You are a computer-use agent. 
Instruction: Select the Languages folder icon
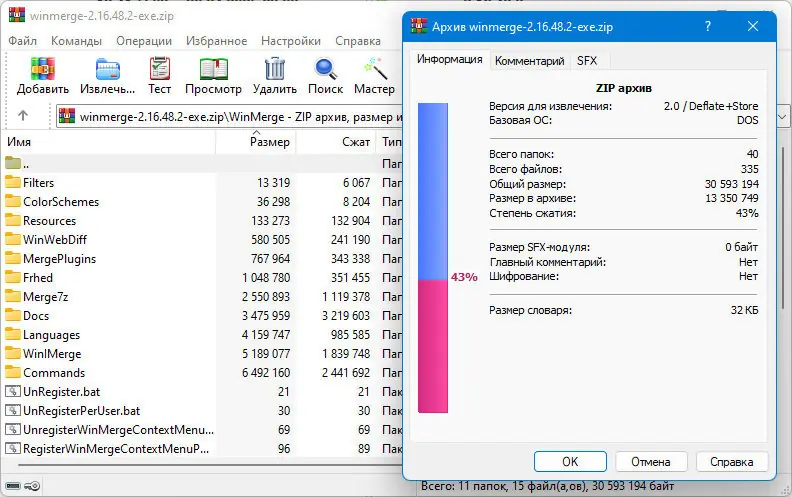13,334
